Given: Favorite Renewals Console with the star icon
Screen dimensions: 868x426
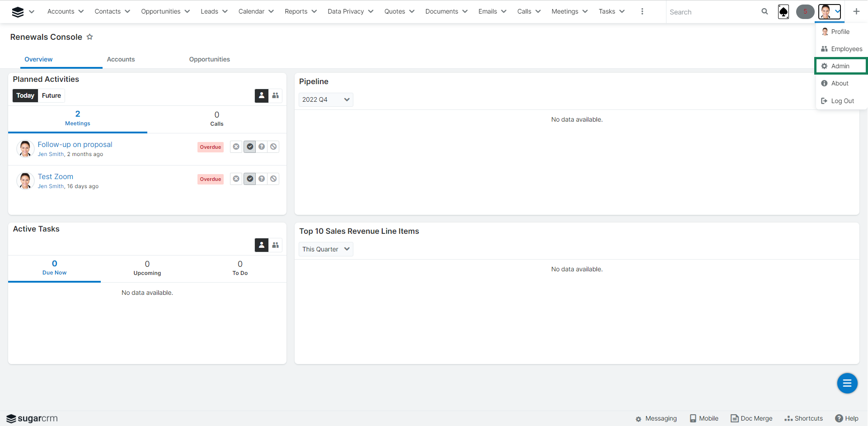Looking at the screenshot, I should pyautogui.click(x=90, y=37).
